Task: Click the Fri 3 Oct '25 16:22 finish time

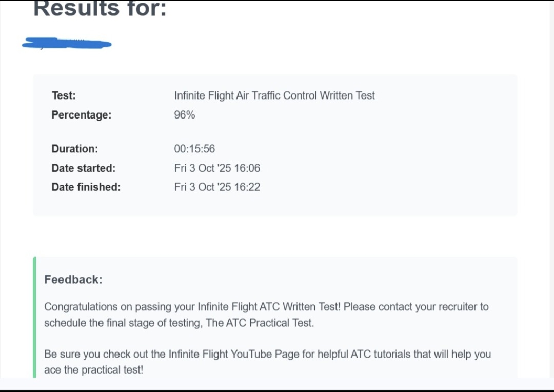Action: [x=217, y=187]
